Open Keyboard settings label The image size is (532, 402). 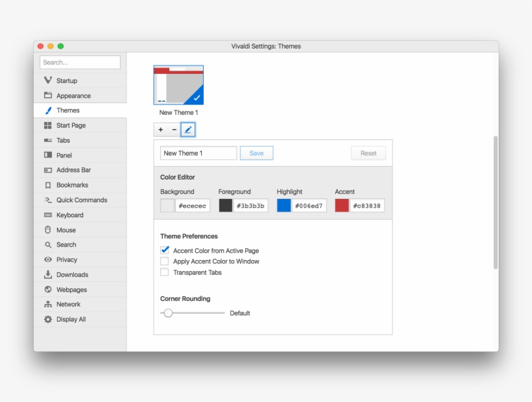tap(70, 215)
